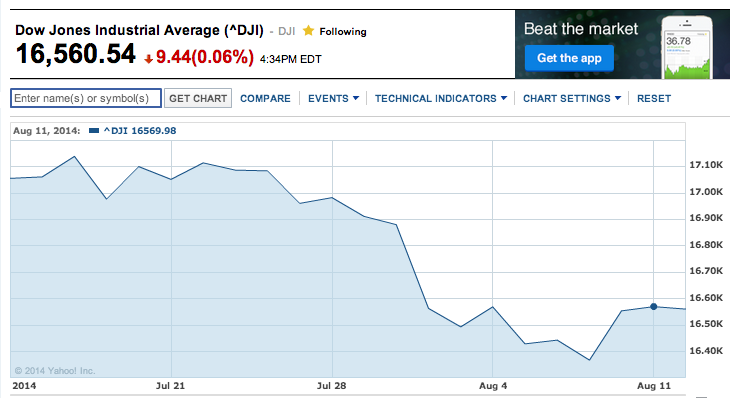This screenshot has width=734, height=398.
Task: Click the RESET link
Action: [x=654, y=98]
